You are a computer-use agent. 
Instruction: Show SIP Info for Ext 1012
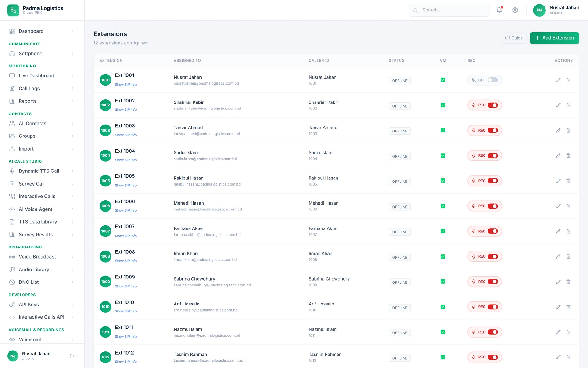126,362
